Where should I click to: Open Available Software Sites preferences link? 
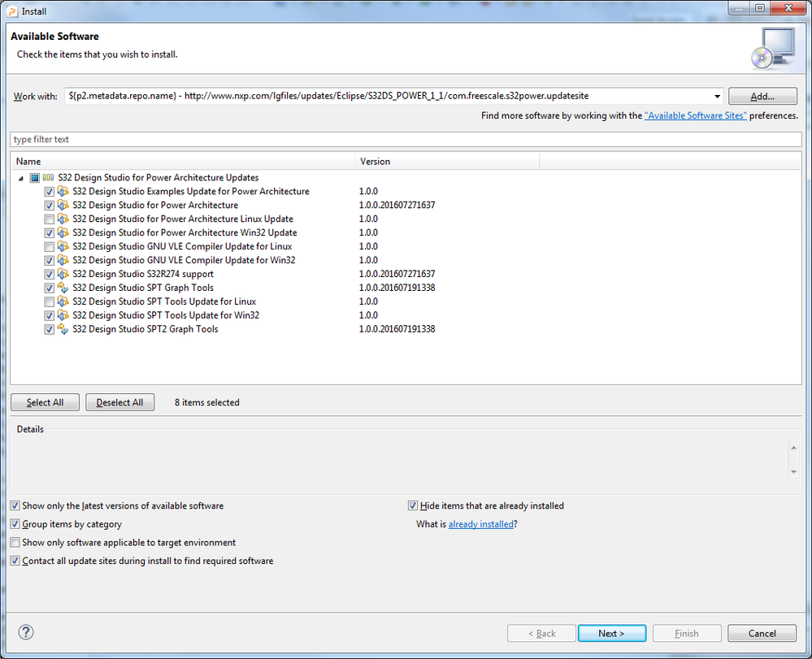(696, 115)
